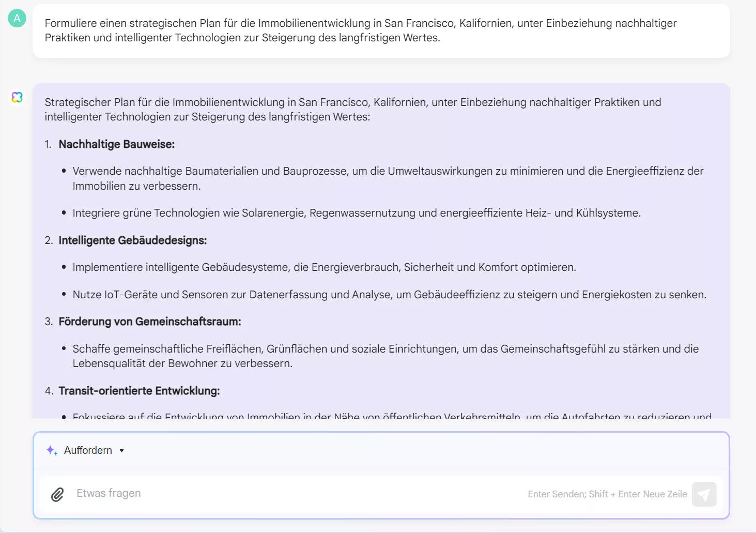This screenshot has height=533, width=756.
Task: Click the AI logo next to the strategy response
Action: [x=17, y=97]
